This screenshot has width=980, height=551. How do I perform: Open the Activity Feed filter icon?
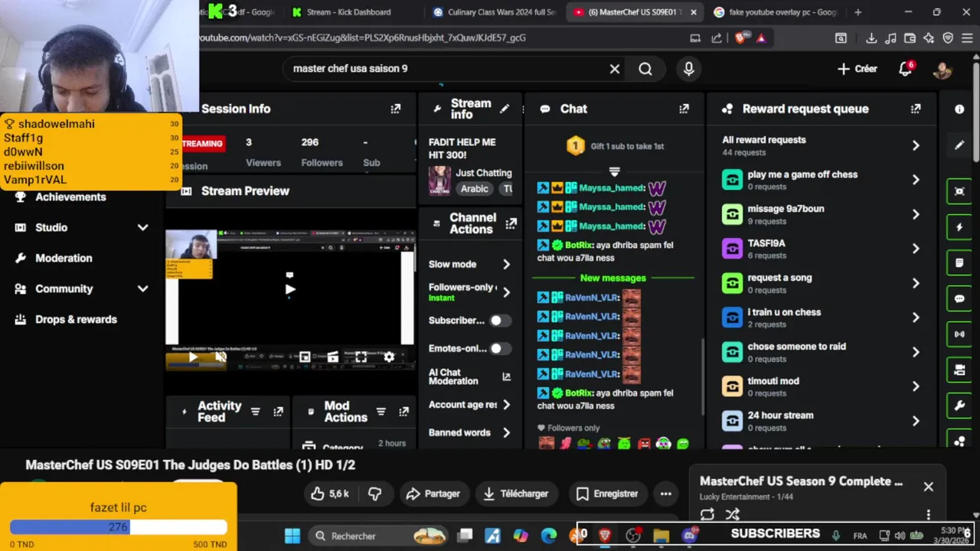tap(256, 412)
